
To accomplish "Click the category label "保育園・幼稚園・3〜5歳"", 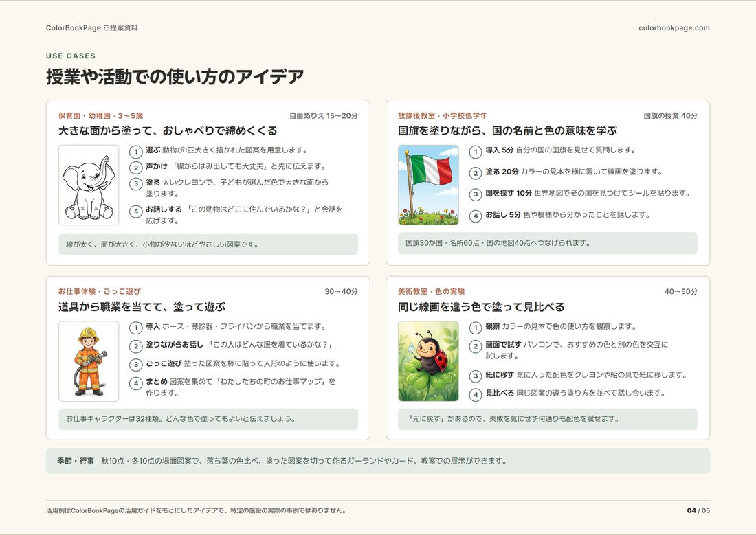I will pos(101,115).
